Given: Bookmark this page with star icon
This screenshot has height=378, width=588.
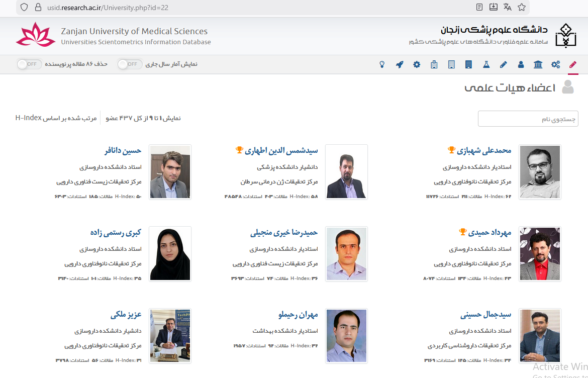Looking at the screenshot, I should pos(522,7).
